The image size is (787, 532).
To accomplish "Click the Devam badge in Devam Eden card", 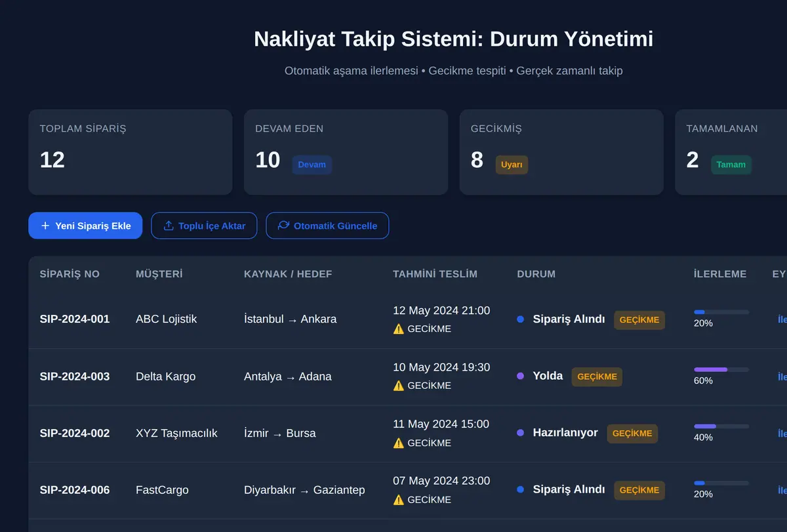I will [312, 165].
